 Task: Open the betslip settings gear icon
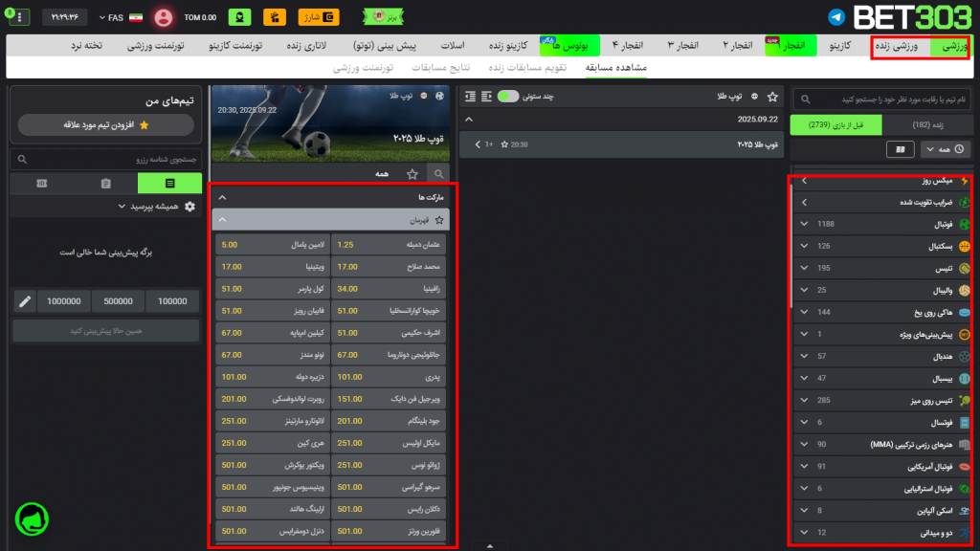(x=189, y=207)
